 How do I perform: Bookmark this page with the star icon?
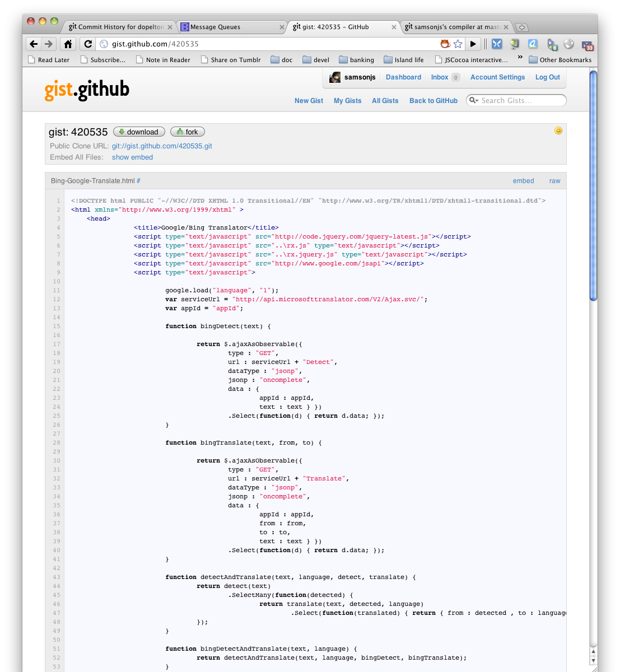pyautogui.click(x=458, y=44)
